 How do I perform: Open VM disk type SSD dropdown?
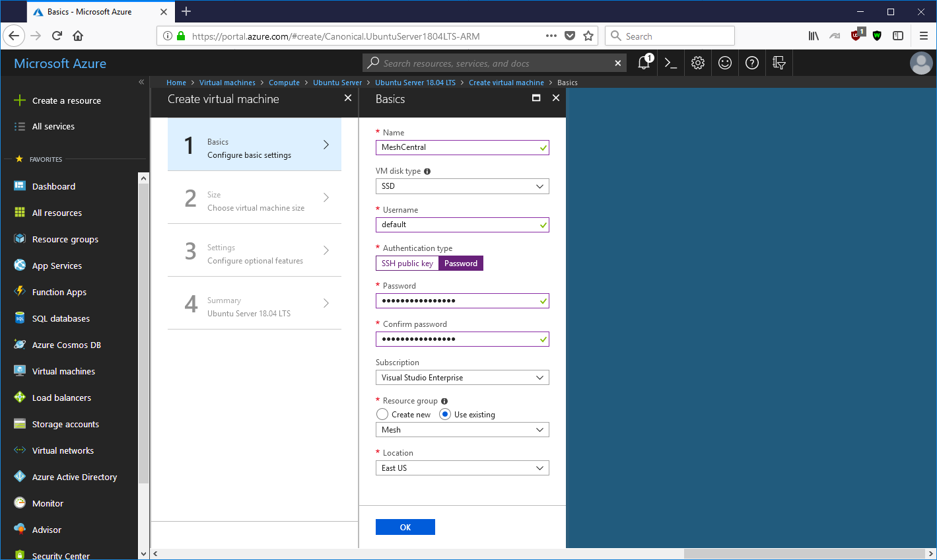462,186
